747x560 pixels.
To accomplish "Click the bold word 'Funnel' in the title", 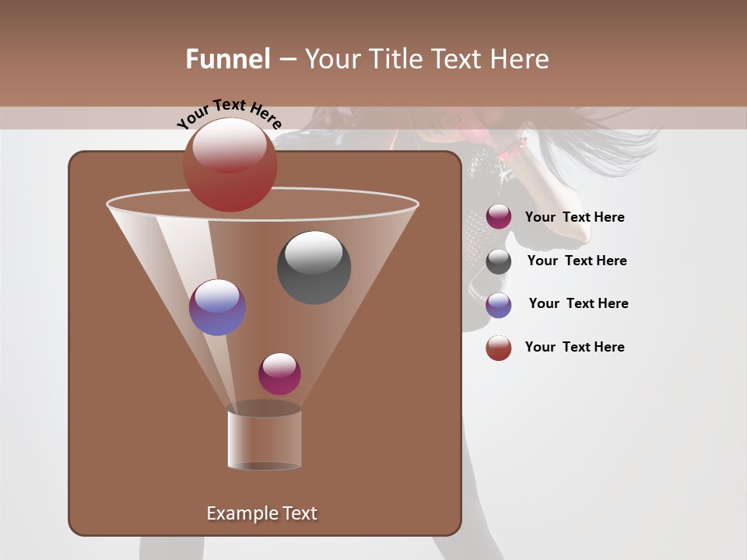I will [x=228, y=59].
